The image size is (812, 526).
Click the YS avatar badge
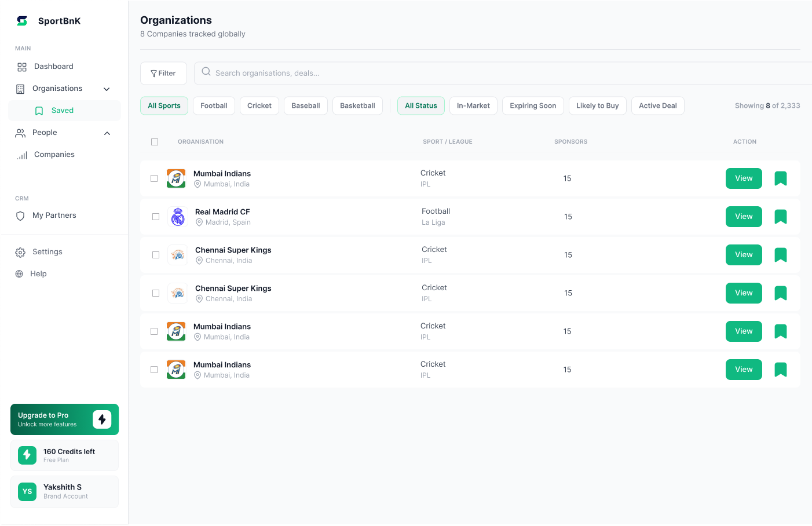(27, 492)
